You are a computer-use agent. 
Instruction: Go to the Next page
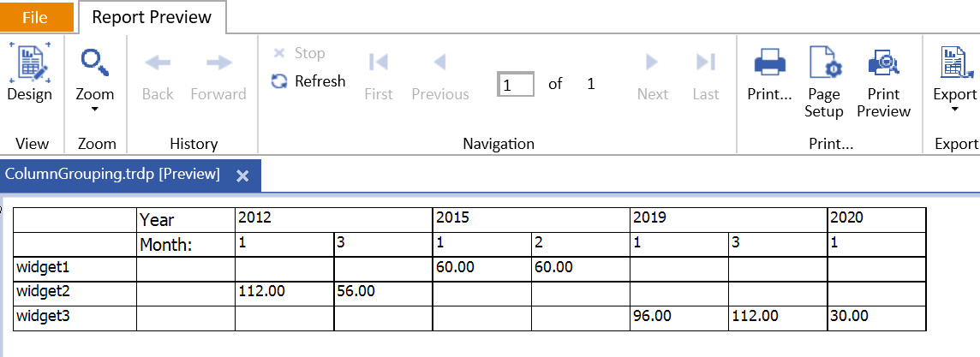pyautogui.click(x=652, y=62)
